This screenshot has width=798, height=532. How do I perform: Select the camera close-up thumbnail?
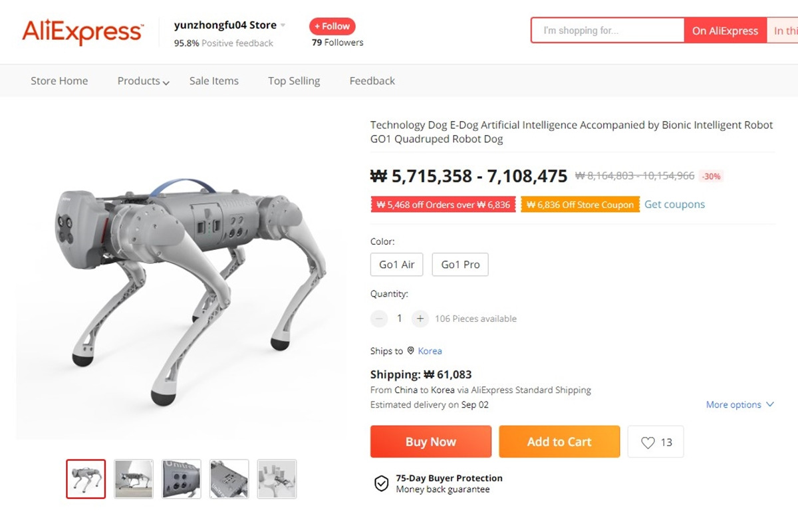(182, 479)
